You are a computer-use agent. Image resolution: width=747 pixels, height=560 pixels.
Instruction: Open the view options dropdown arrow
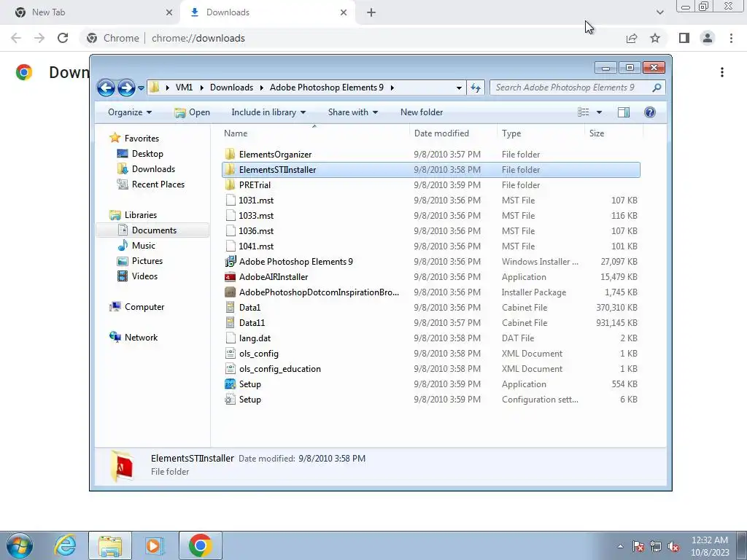599,112
